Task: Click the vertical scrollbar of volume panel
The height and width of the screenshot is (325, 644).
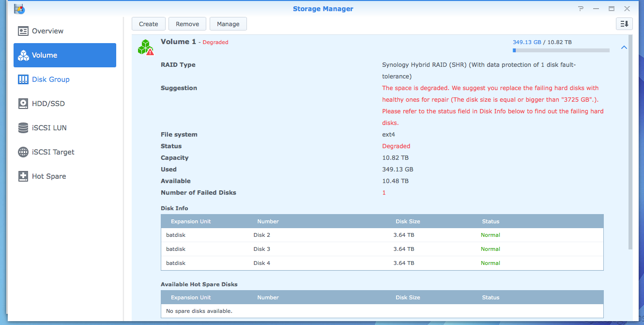Action: coord(630,145)
